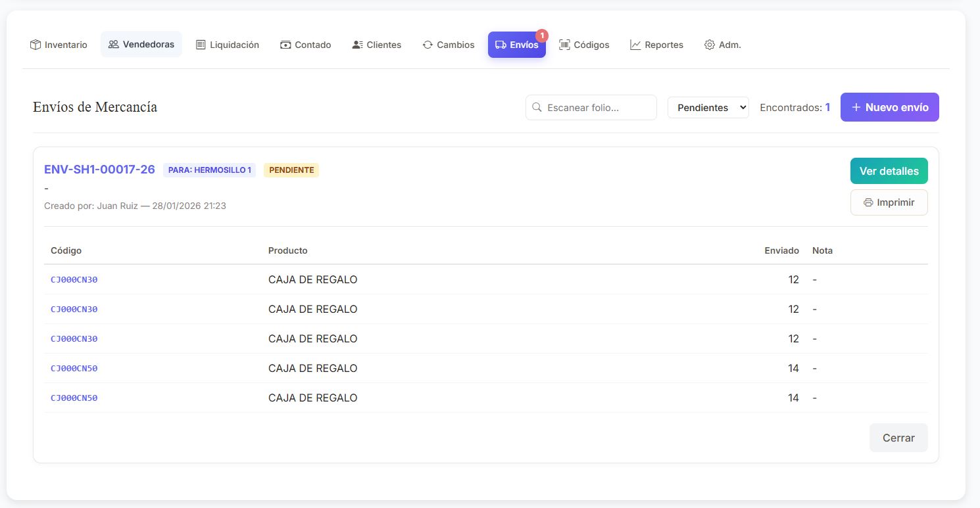Screen dimensions: 980x508
Task: Open shipment folio ENV-SH1-00017-26
Action: (x=99, y=170)
